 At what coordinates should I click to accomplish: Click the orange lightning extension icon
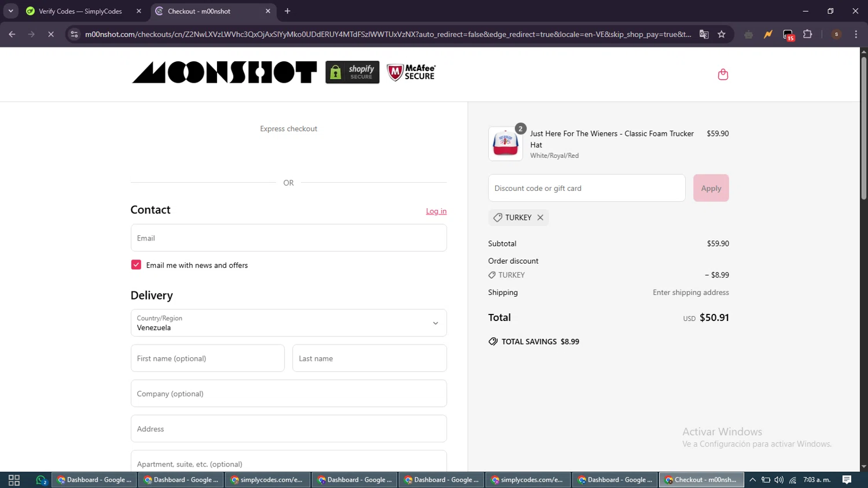[x=768, y=34]
